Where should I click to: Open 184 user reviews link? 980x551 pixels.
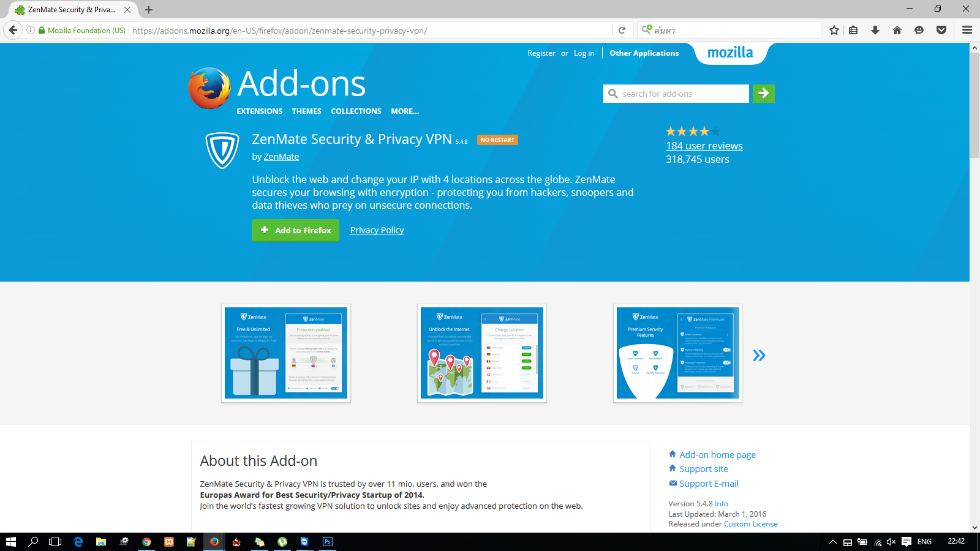point(704,146)
